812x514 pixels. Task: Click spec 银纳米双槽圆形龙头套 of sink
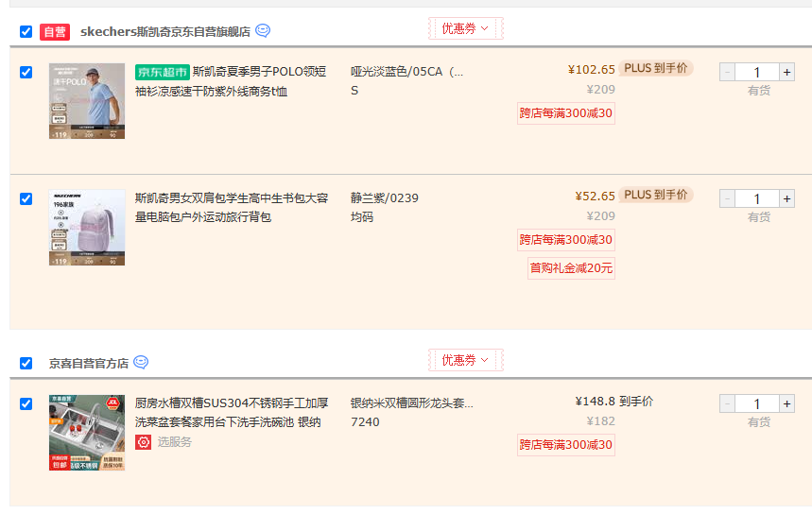pos(412,403)
